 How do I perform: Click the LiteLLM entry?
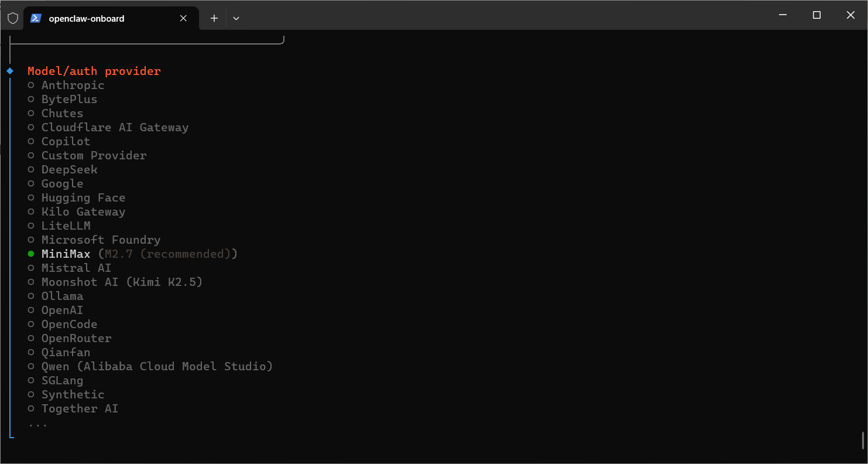click(x=59, y=226)
